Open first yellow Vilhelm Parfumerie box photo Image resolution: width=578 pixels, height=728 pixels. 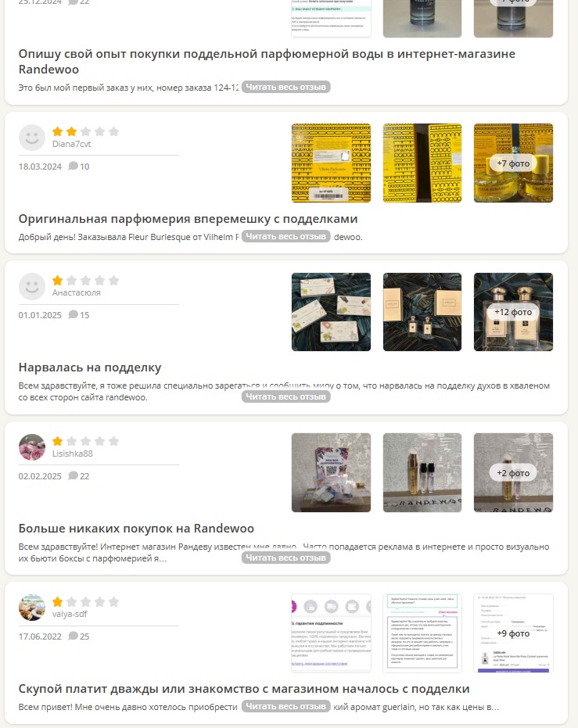tap(331, 163)
